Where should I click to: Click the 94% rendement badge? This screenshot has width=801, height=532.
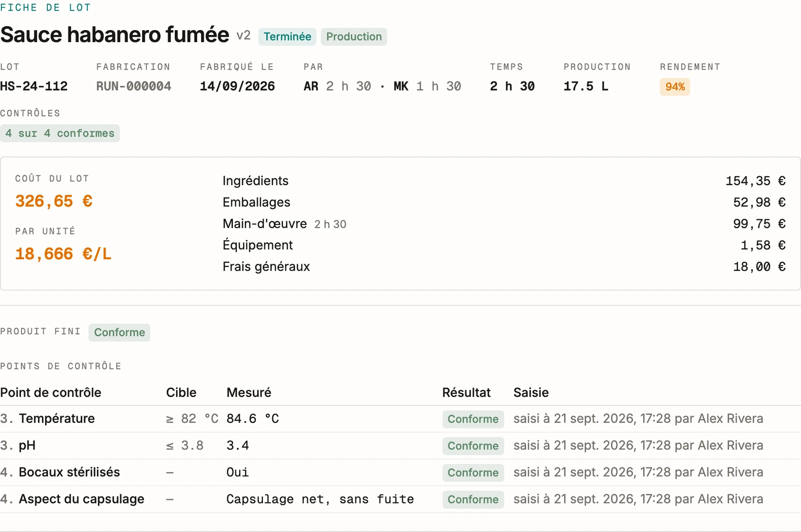click(x=675, y=87)
